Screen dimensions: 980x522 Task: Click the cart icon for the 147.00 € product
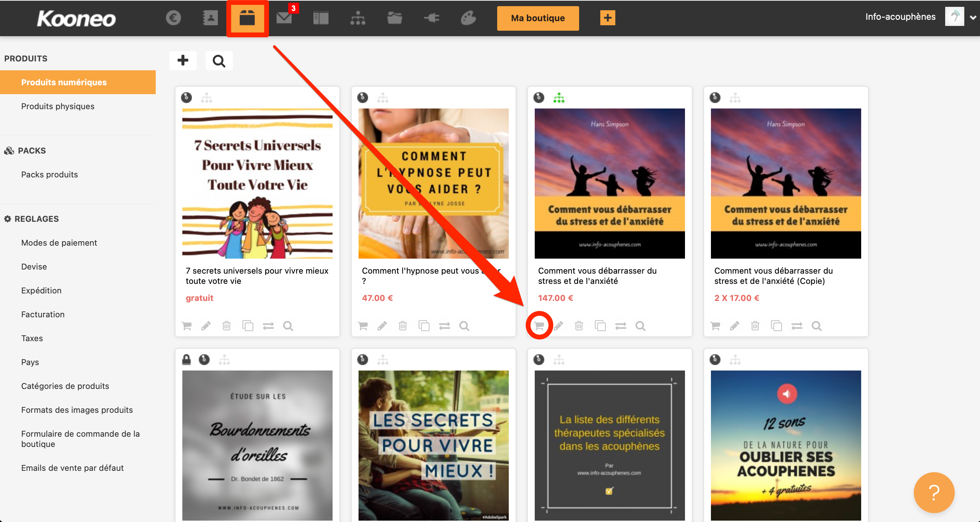pyautogui.click(x=539, y=326)
